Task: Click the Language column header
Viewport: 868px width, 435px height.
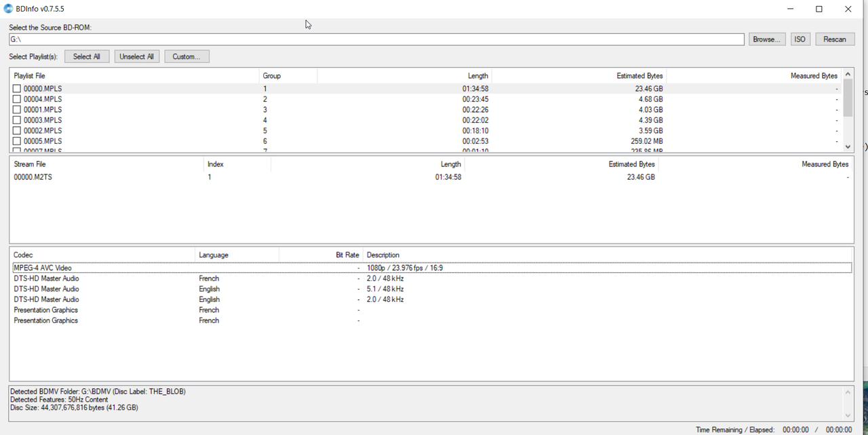Action: tap(237, 255)
